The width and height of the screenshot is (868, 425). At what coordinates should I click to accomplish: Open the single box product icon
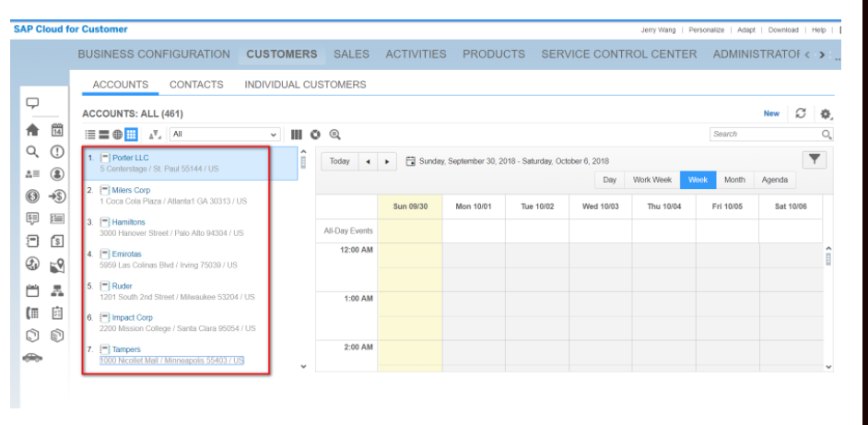[32, 336]
